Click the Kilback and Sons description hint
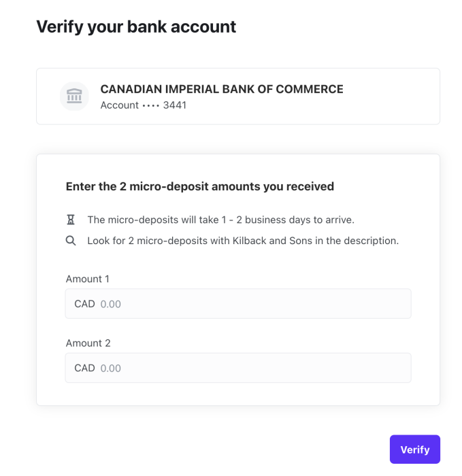The width and height of the screenshot is (462, 476). tap(242, 241)
